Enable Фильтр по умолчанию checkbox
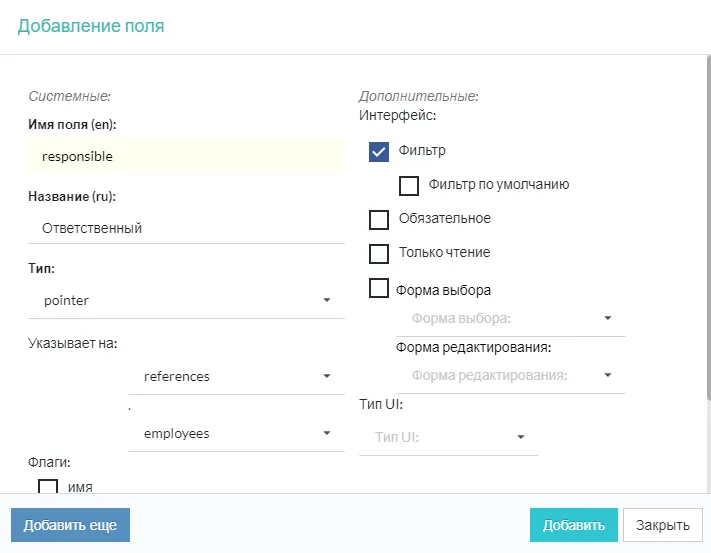The width and height of the screenshot is (711, 553). click(409, 185)
